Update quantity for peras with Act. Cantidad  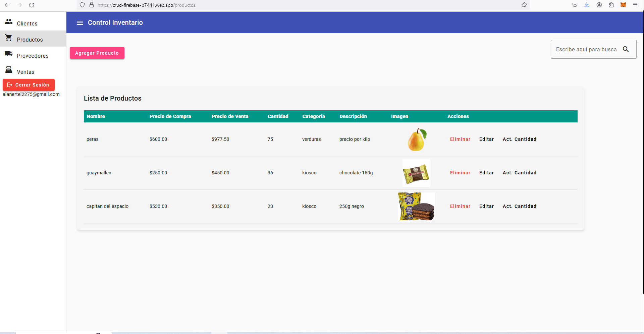tap(520, 139)
